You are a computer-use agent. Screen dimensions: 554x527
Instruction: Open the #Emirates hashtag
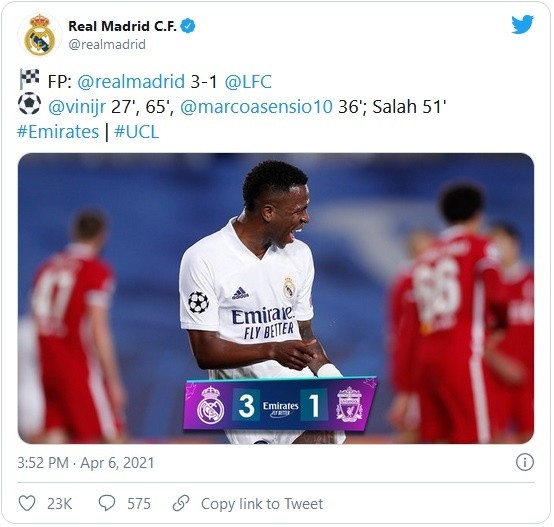(x=58, y=132)
